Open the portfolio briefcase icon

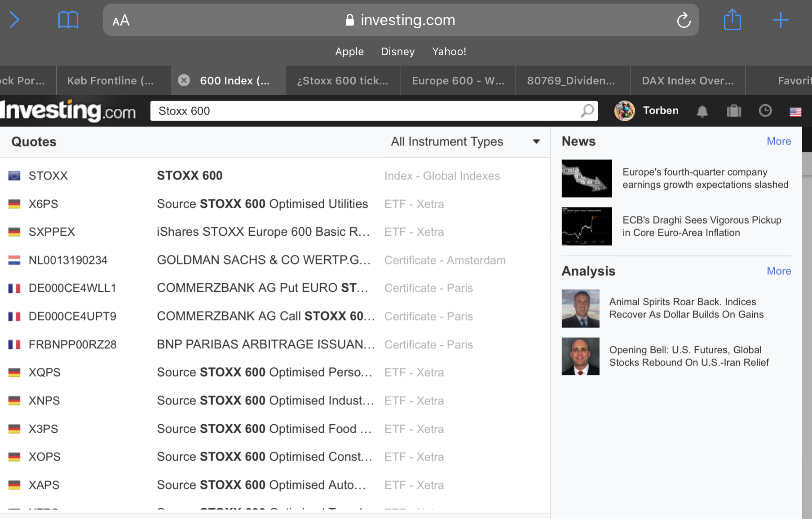pyautogui.click(x=734, y=110)
